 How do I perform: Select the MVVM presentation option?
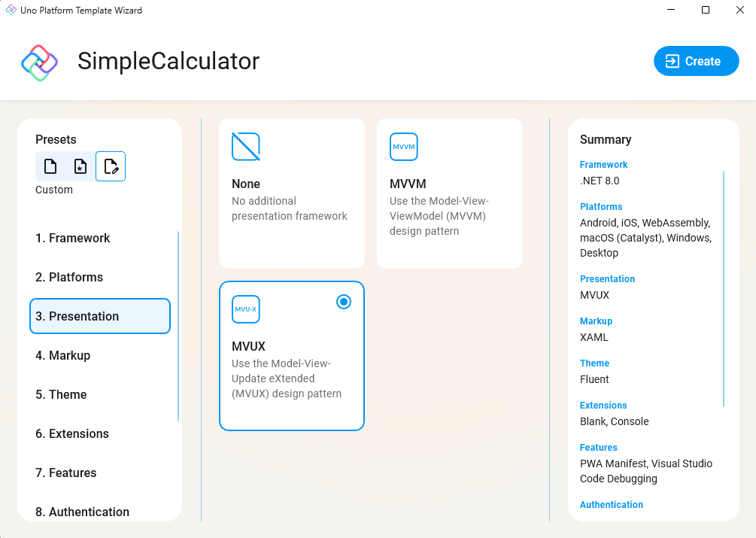tap(449, 193)
